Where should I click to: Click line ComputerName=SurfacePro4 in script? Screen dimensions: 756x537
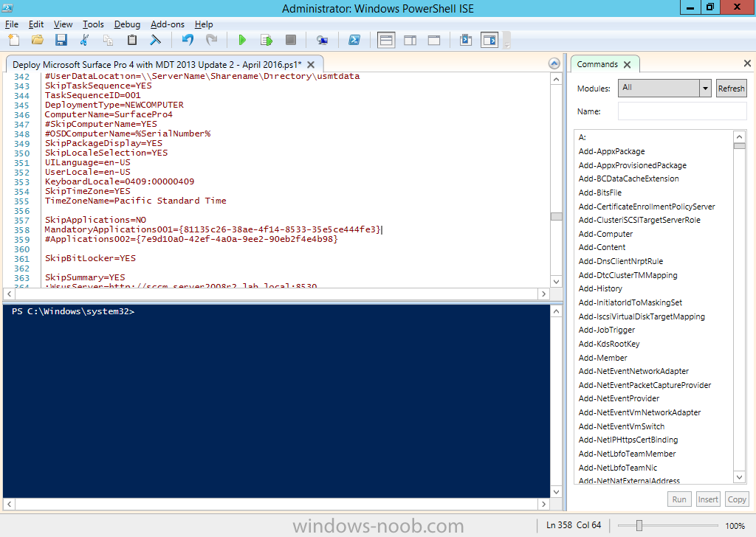pyautogui.click(x=109, y=114)
